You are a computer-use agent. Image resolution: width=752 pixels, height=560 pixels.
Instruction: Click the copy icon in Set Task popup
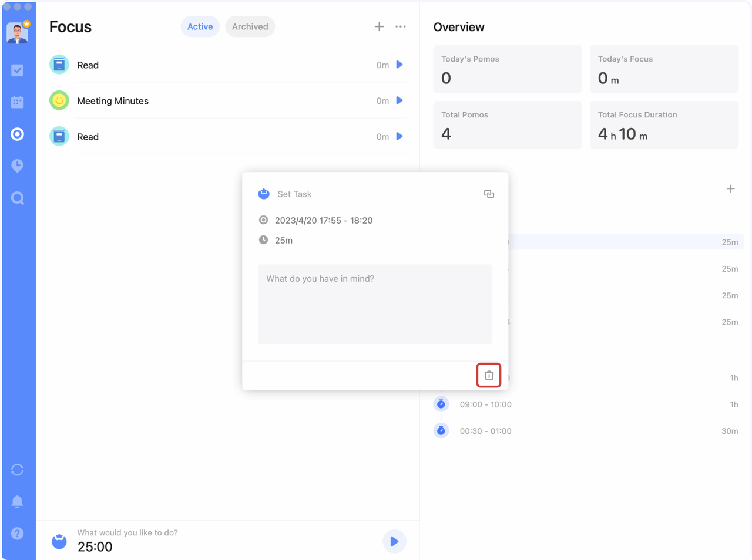click(489, 194)
